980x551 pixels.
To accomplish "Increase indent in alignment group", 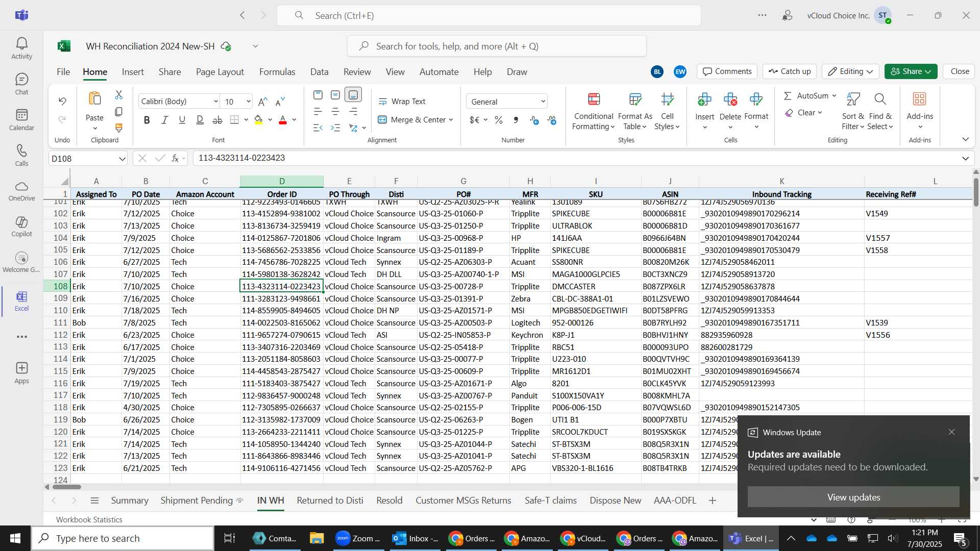I will coord(335,128).
